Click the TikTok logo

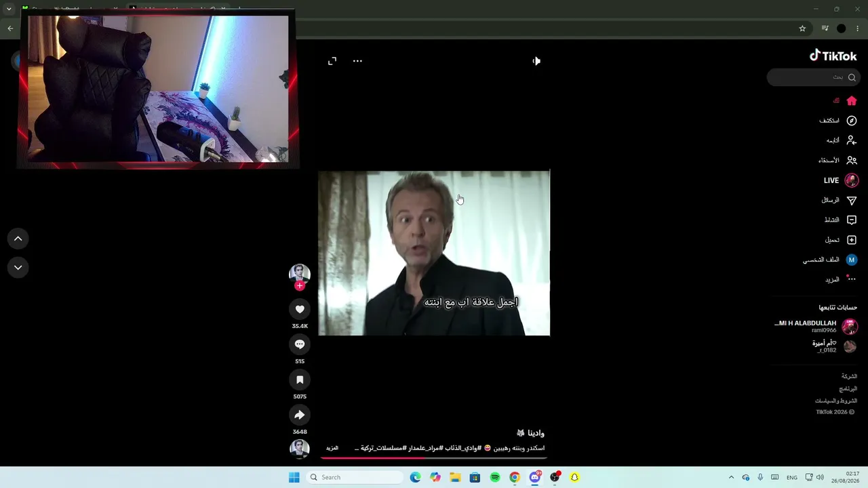pos(833,56)
